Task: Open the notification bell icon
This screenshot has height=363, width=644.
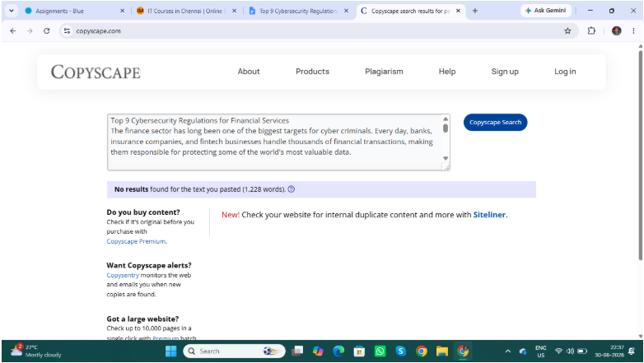Action: coord(632,351)
